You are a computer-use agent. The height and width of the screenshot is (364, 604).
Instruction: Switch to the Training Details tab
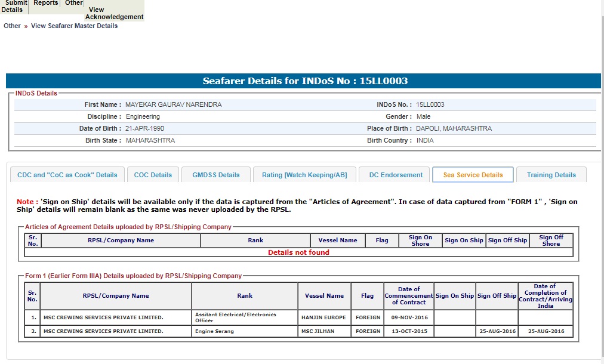point(551,175)
